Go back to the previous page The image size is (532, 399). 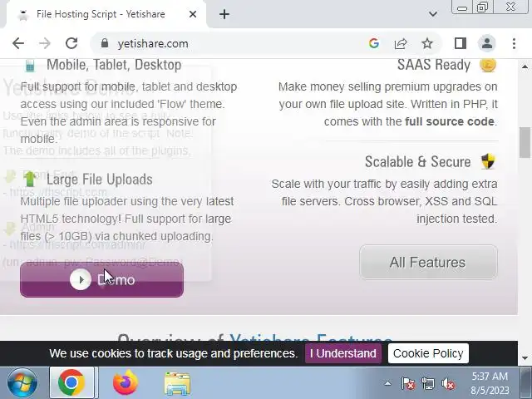(18, 43)
